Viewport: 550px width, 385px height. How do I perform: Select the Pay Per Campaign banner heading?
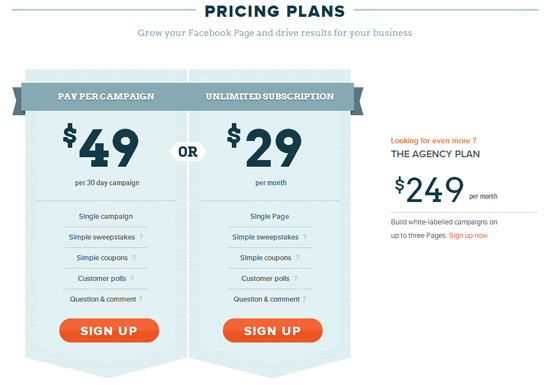106,96
